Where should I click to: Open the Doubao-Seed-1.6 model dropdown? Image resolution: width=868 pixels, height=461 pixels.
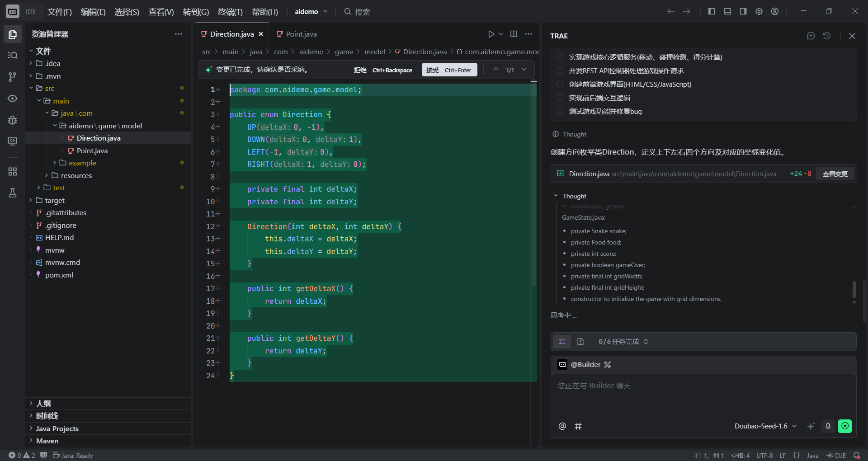pyautogui.click(x=765, y=426)
